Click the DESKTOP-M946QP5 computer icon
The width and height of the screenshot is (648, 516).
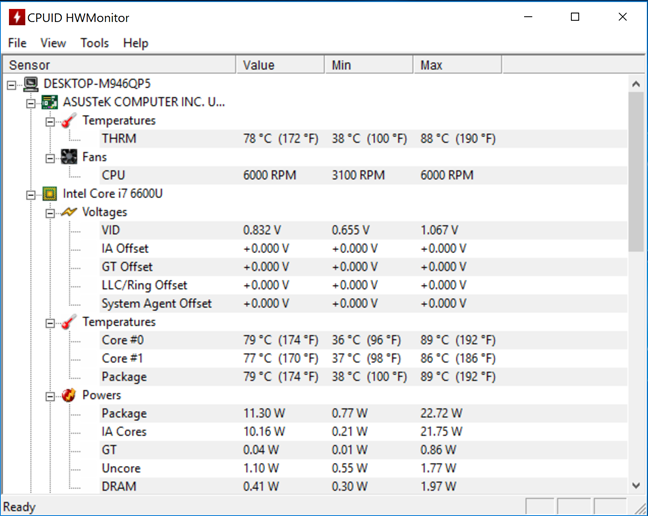click(x=31, y=84)
